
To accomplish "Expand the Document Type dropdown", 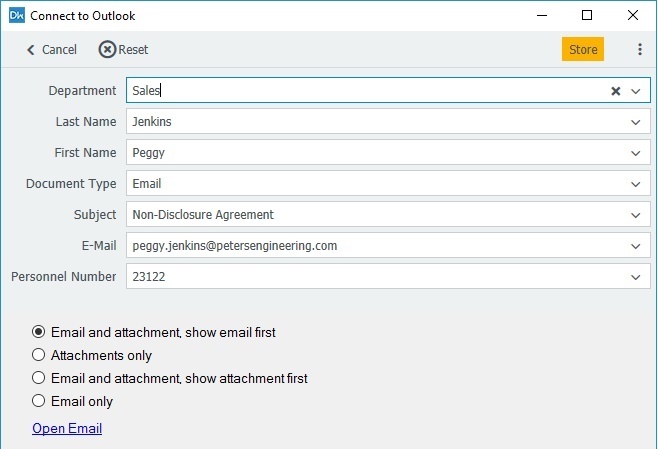I will pyautogui.click(x=636, y=184).
